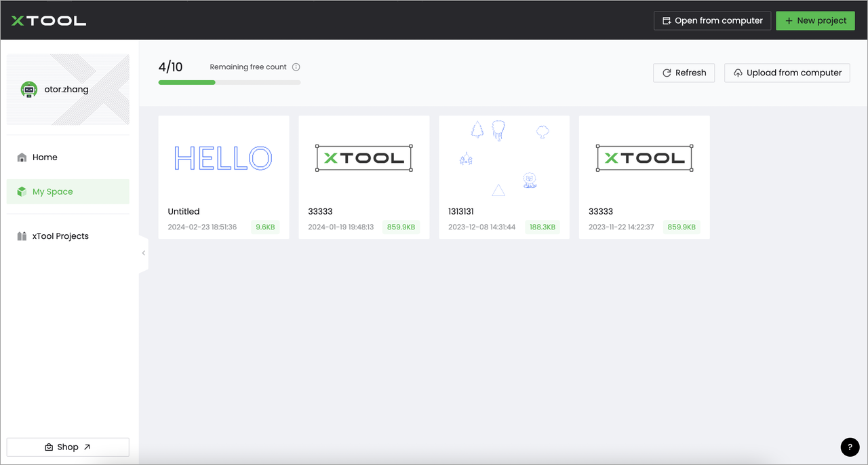Viewport: 868px width, 465px height.
Task: Click the xTool Projects icon
Action: tap(22, 236)
